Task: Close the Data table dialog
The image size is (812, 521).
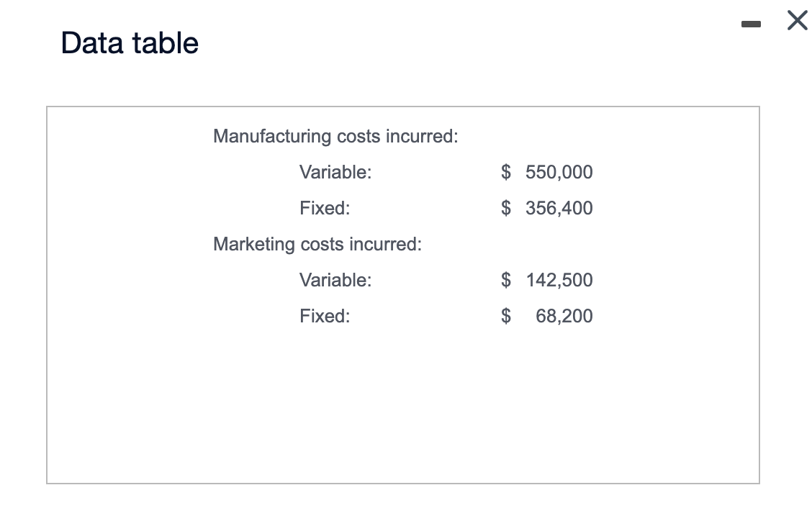Action: 797,22
